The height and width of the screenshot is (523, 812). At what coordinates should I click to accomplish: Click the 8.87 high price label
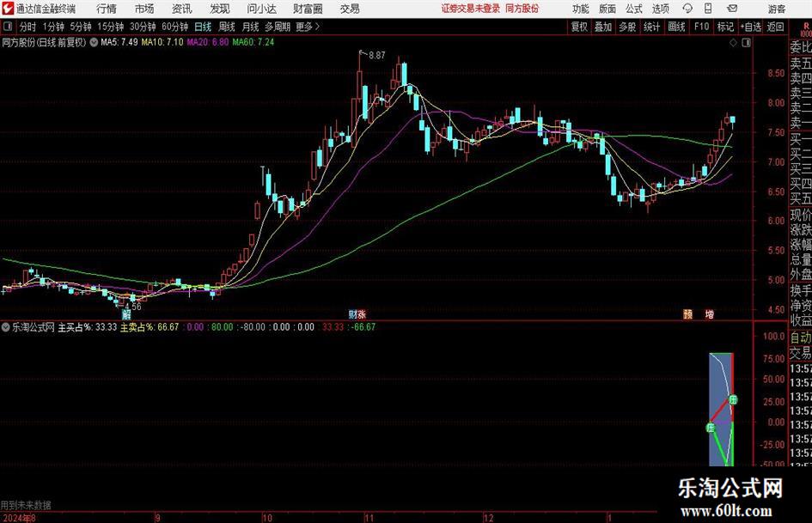[x=377, y=56]
